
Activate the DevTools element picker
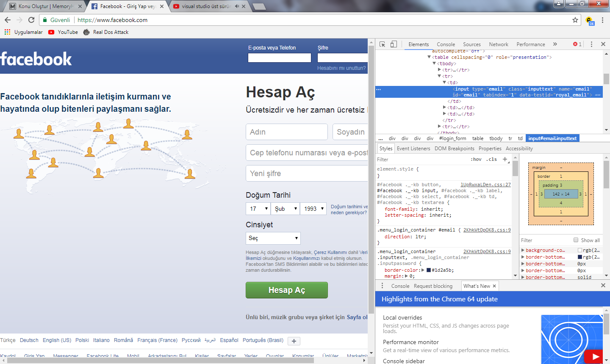[383, 44]
